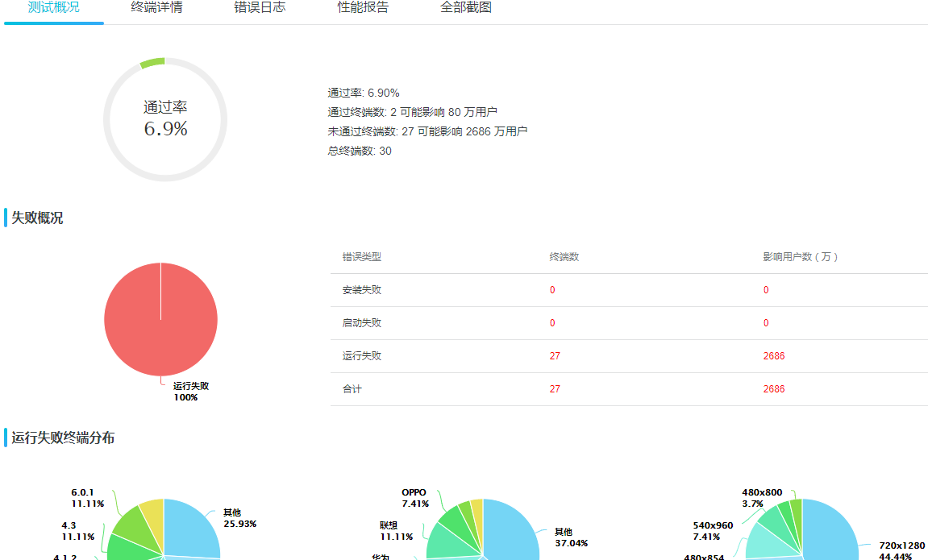Select the 运行失败 row label in table

[362, 356]
